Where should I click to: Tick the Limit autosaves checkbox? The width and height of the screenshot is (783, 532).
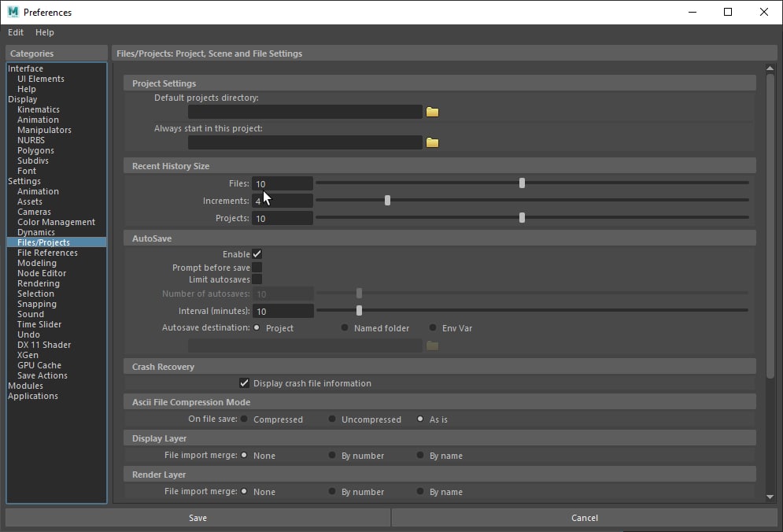pos(257,279)
